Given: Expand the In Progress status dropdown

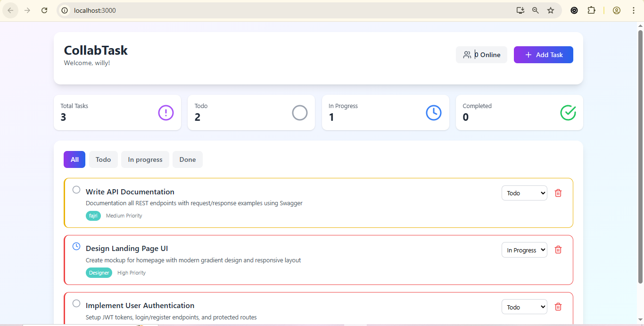Looking at the screenshot, I should tap(524, 250).
